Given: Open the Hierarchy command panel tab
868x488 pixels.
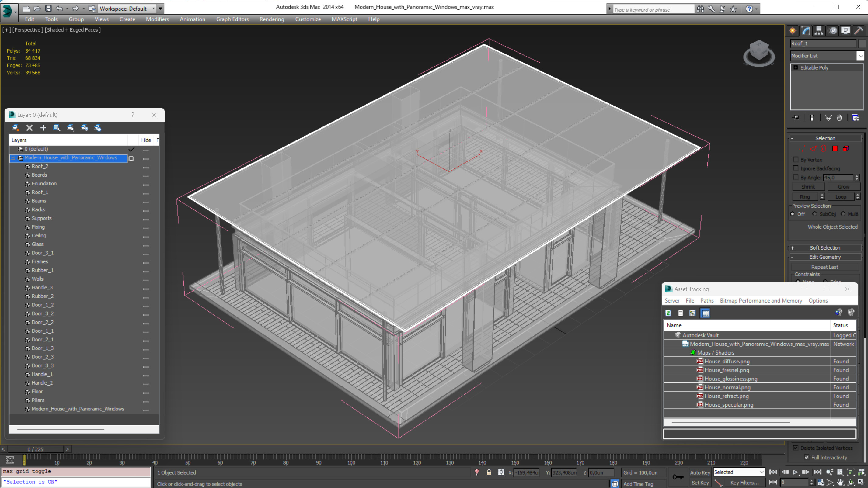Looking at the screenshot, I should click(x=819, y=31).
